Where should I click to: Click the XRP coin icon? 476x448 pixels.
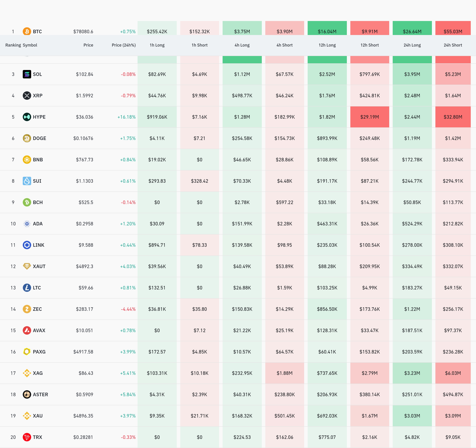27,96
